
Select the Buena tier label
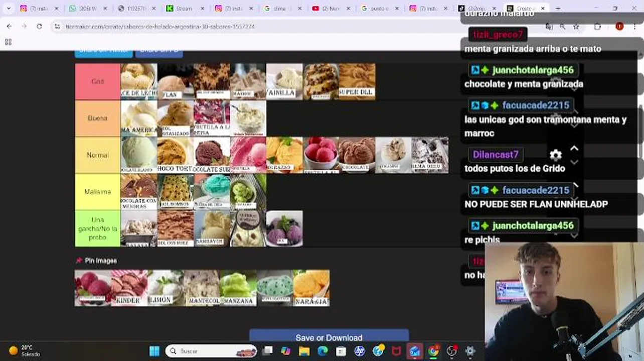(x=98, y=118)
